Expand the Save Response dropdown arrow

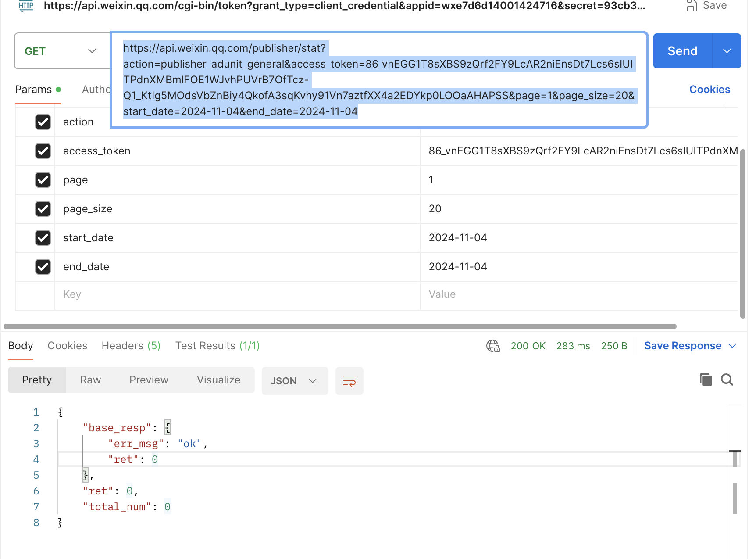coord(732,346)
